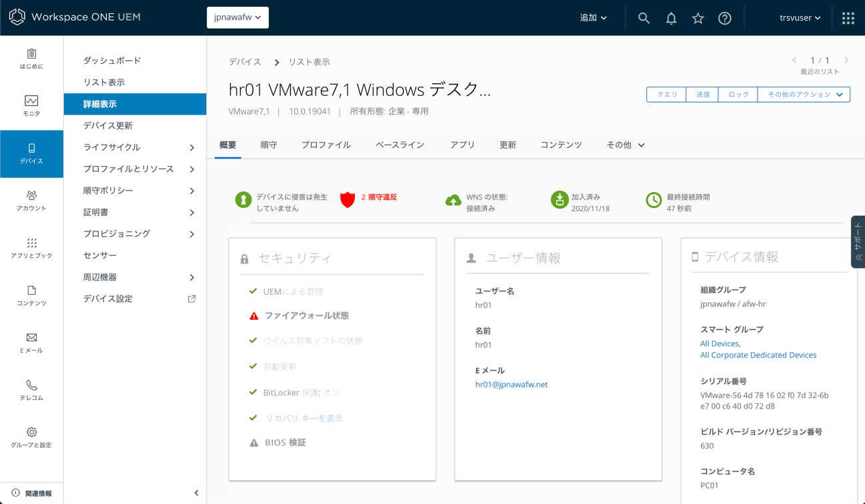Switch to the アプリ tab
This screenshot has height=504, width=865.
(462, 145)
